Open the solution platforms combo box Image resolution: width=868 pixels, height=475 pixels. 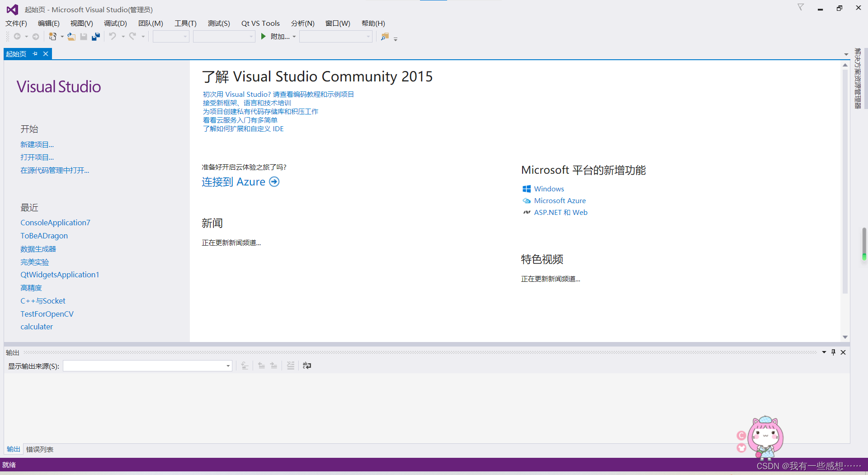(x=224, y=37)
